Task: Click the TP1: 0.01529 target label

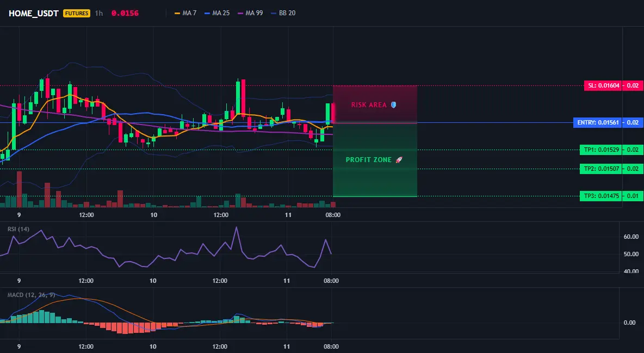Action: (601, 150)
